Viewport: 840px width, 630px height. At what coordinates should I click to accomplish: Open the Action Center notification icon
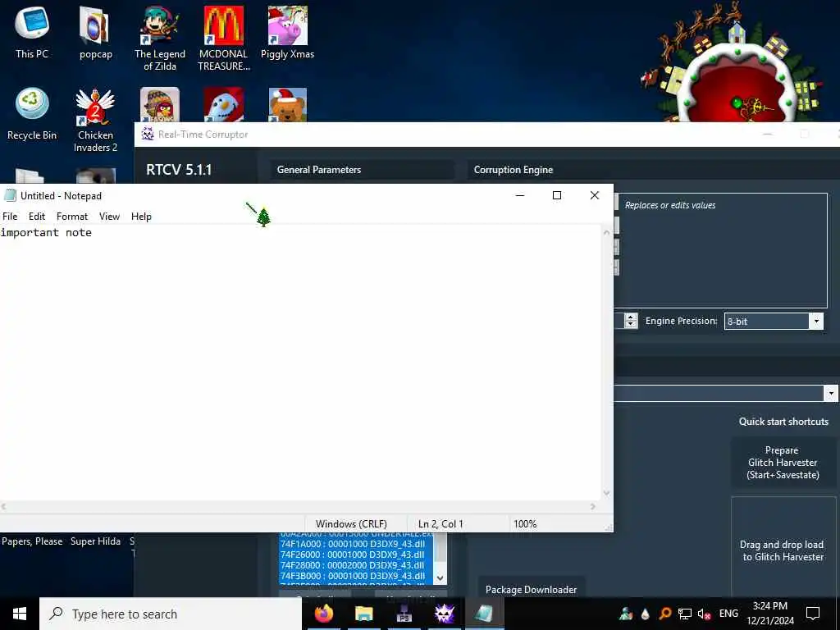click(x=813, y=614)
